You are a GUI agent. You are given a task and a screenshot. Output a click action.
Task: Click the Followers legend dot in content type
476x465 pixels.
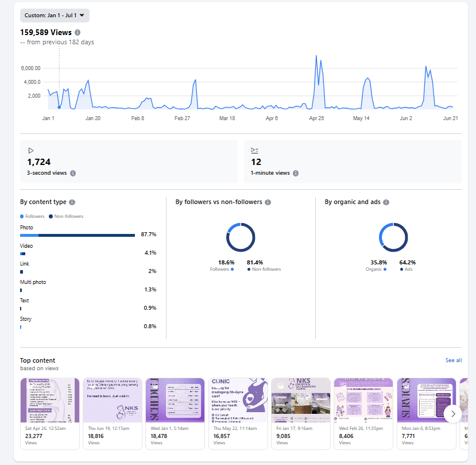[x=22, y=216]
